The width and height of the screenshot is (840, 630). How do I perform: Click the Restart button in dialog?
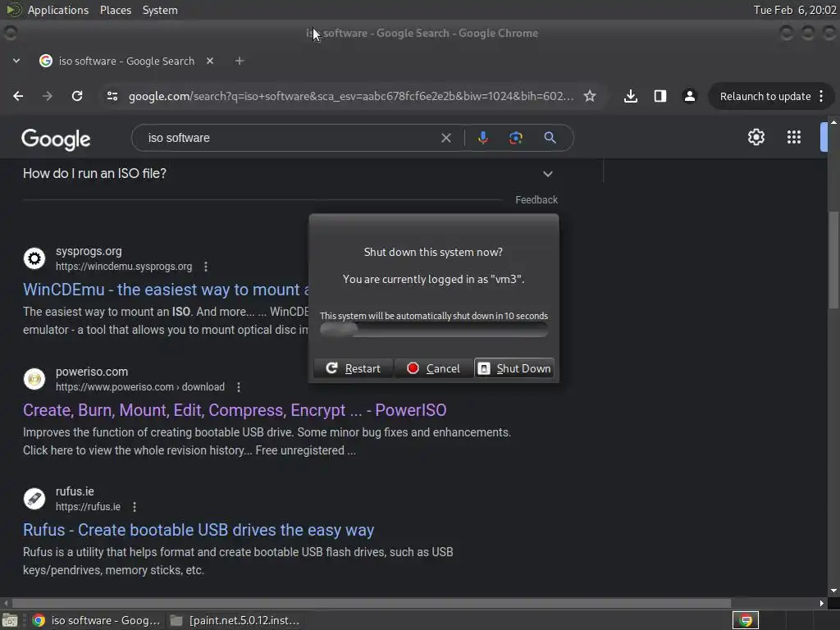pos(353,368)
